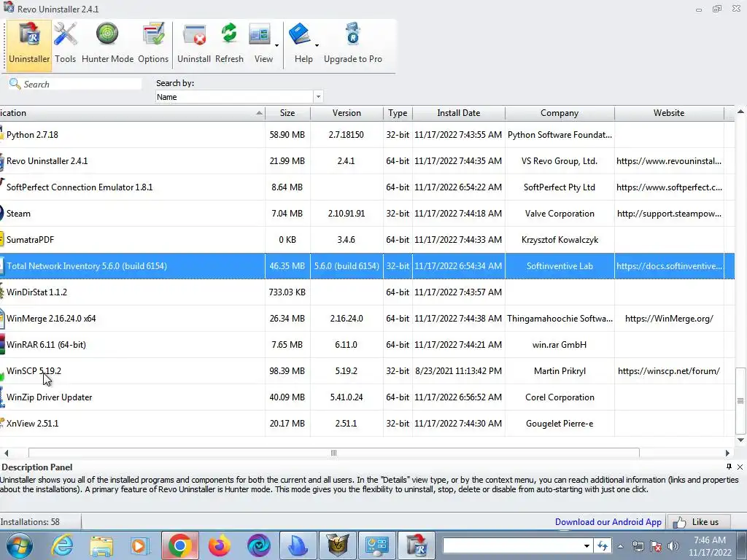Screen dimensions: 747x560
Task: Click the https://WinMerge.org/ website cell
Action: (669, 318)
